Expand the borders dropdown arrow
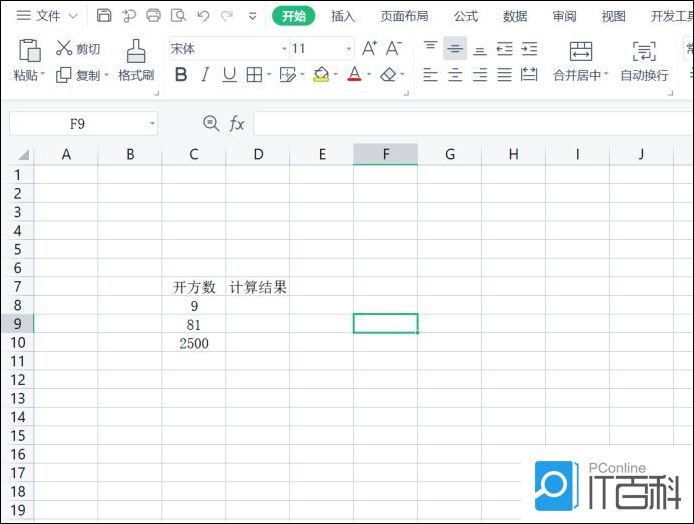 click(x=269, y=74)
